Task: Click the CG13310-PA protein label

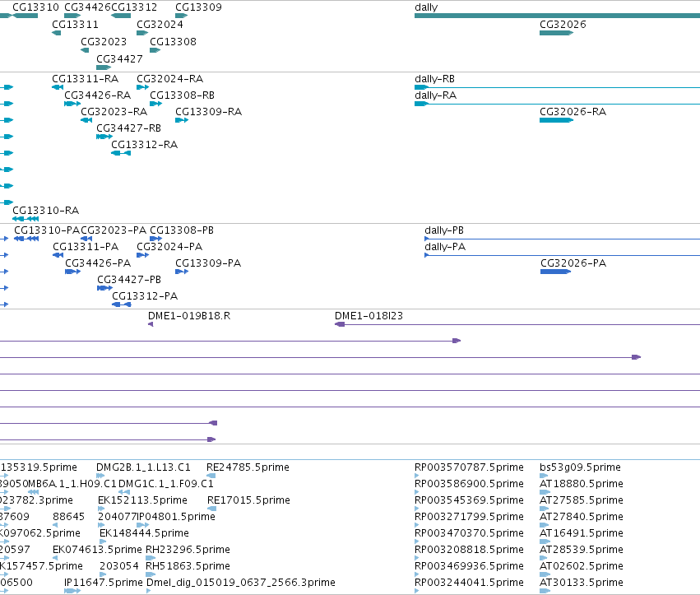Action: (47, 230)
